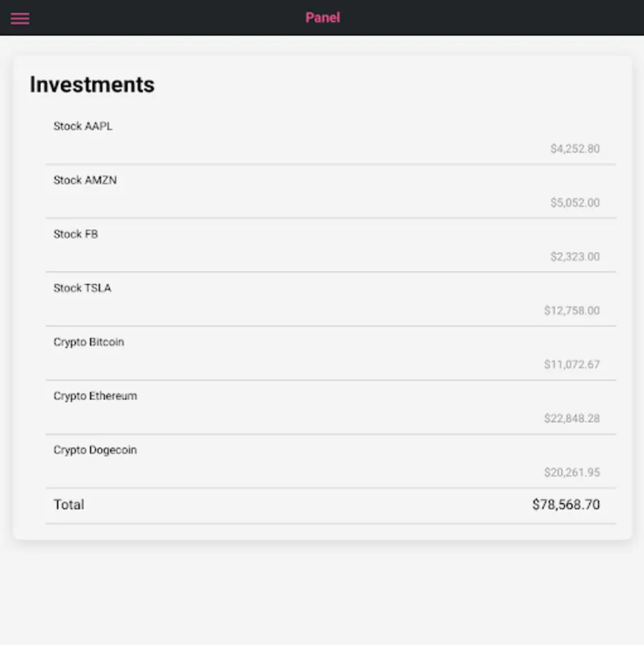
Task: Select the $11,072.67 Bitcoin amount
Action: point(572,365)
